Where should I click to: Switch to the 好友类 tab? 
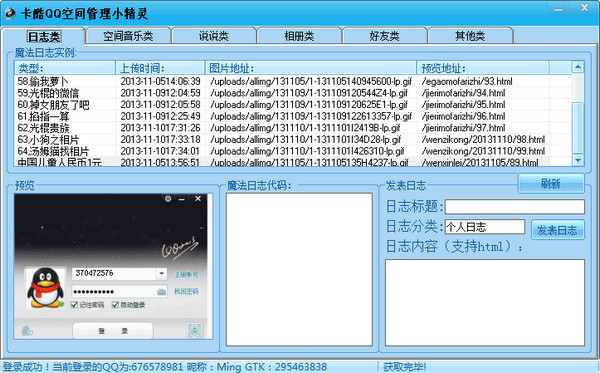[x=385, y=36]
